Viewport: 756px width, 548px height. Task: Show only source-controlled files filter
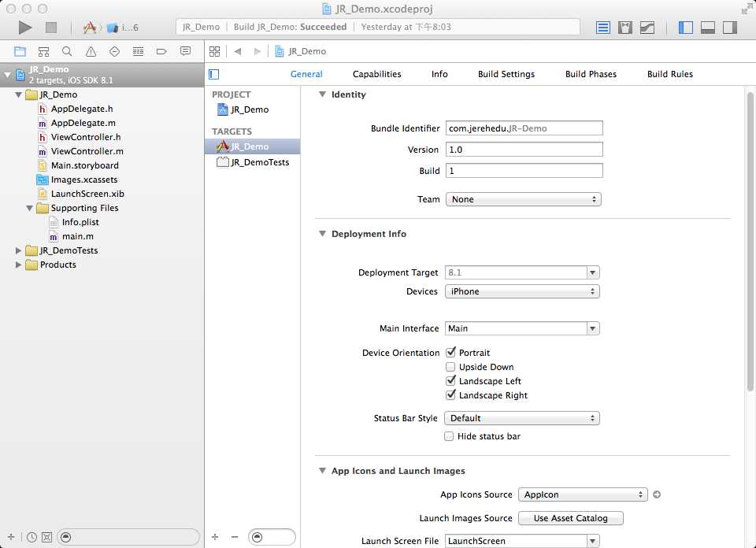[x=46, y=537]
